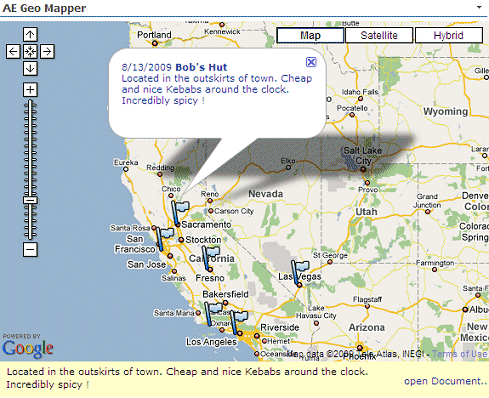The image size is (489, 398).
Task: Click the Flagstaff city label
Action: [x=367, y=299]
